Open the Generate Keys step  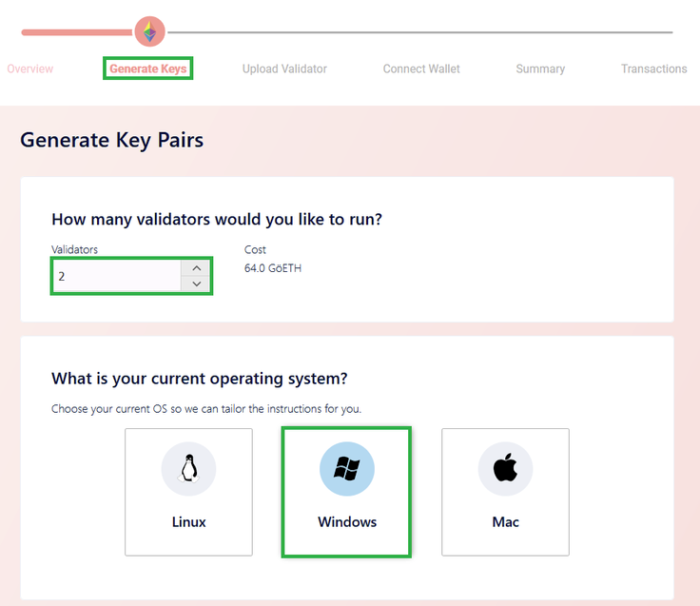point(148,68)
